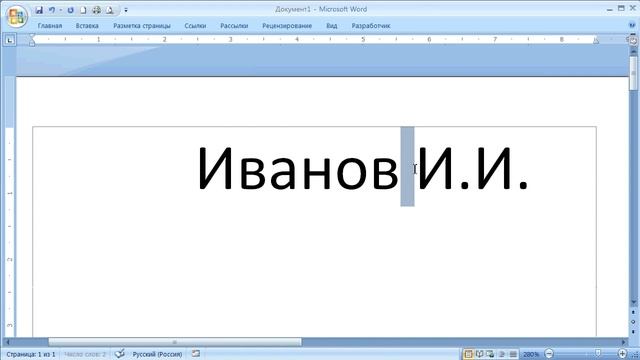640x360 pixels.
Task: Select Web Layout view button
Action: pos(490,354)
